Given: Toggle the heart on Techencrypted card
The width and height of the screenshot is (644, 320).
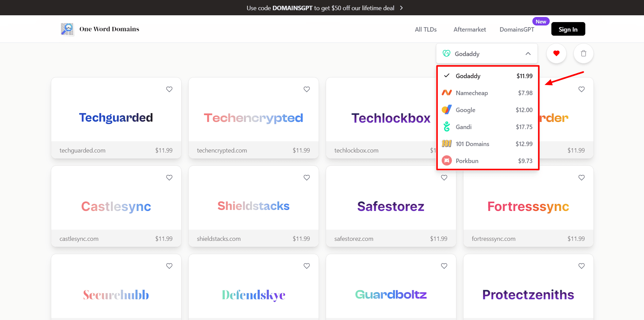Looking at the screenshot, I should click(307, 89).
